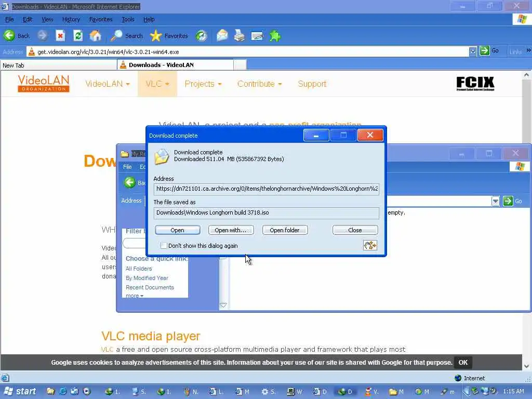532x399 pixels.
Task: Click the green Go arrow beside IE address bar
Action: point(485,51)
